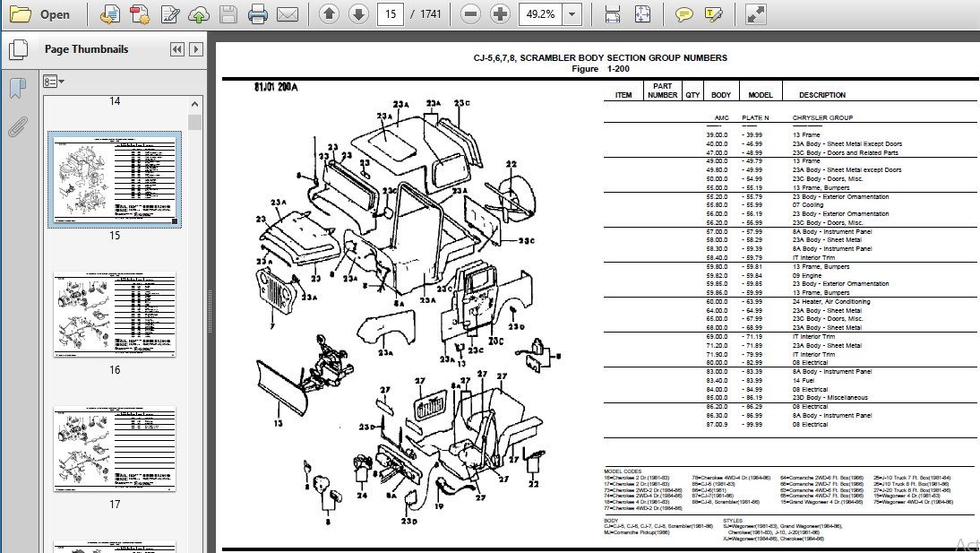The height and width of the screenshot is (553, 980).
Task: Click the '14 Fuel' table entry
Action: click(x=804, y=380)
